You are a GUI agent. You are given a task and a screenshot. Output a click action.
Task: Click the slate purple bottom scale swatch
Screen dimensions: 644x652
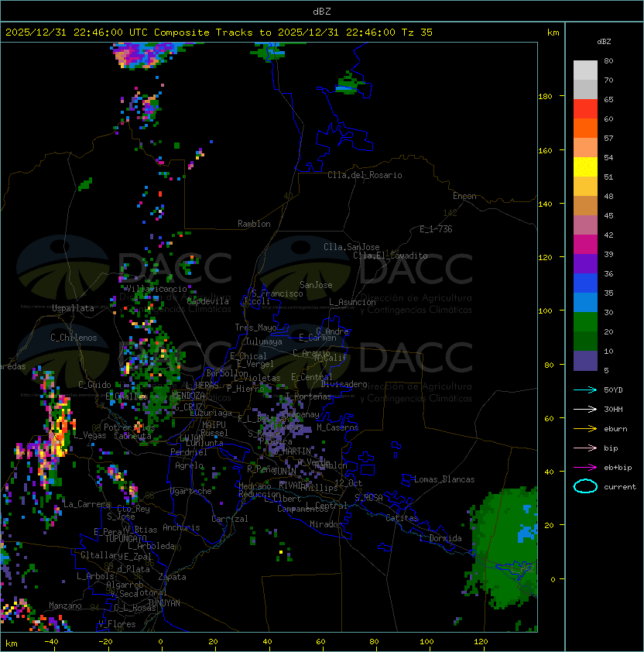coord(585,361)
